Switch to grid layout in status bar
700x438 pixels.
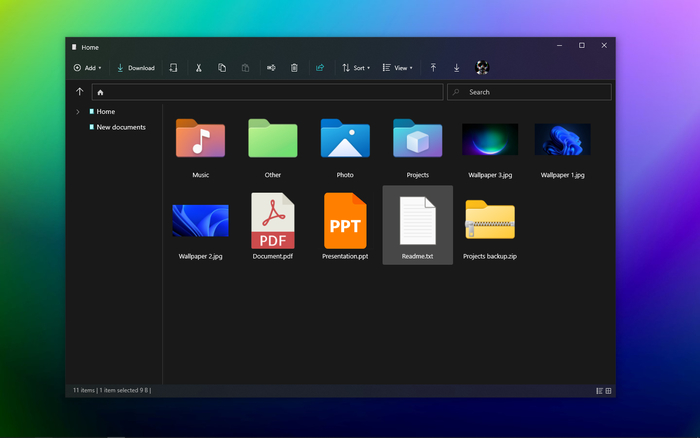click(608, 391)
